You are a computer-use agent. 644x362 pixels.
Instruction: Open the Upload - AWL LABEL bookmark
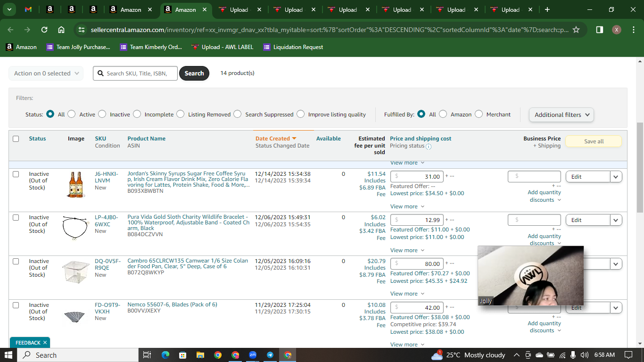point(223,47)
